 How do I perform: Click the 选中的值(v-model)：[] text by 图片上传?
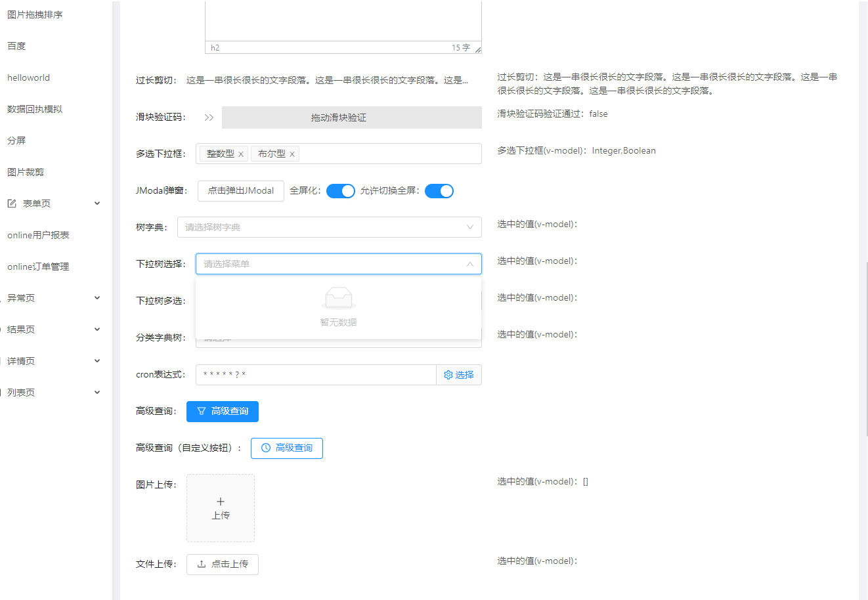point(543,482)
